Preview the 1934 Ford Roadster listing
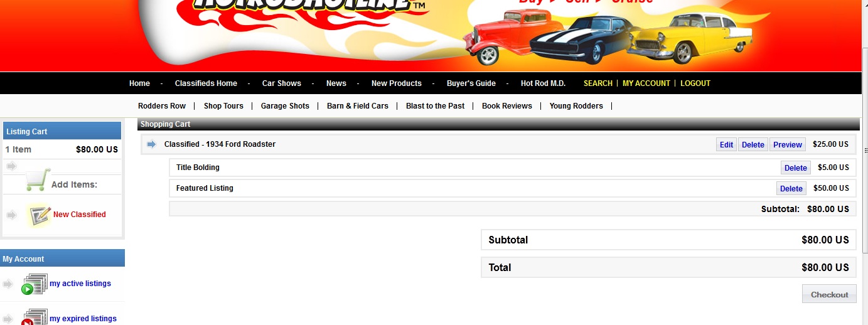 coord(787,145)
